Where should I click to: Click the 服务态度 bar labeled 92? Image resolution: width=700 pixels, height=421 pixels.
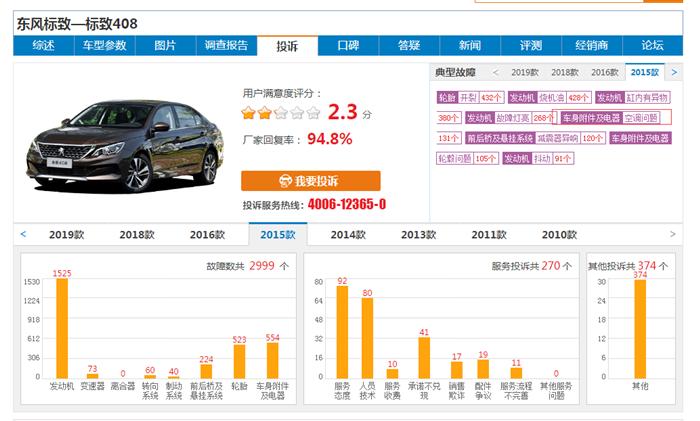pyautogui.click(x=342, y=333)
